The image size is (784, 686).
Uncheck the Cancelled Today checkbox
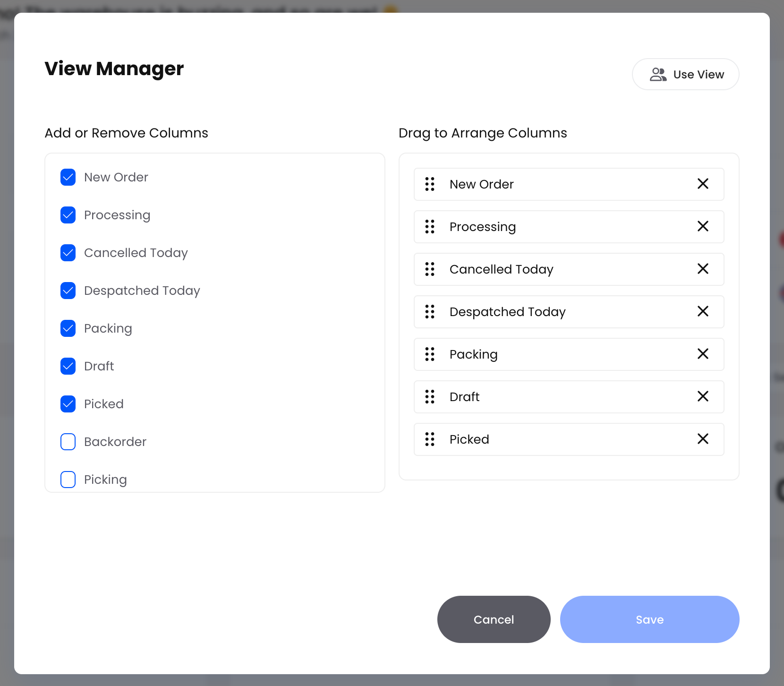pos(68,253)
